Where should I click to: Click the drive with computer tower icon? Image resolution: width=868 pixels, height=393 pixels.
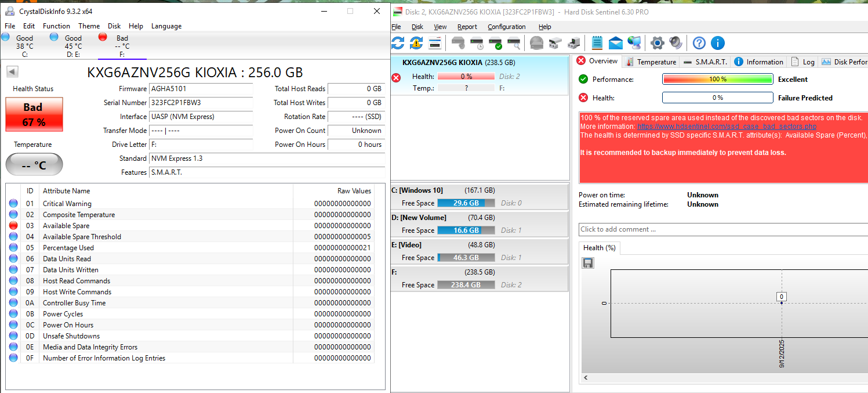coord(574,43)
